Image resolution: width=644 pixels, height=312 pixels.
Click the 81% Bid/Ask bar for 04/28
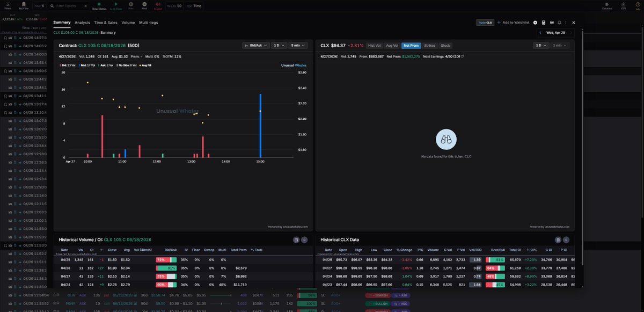coord(166,267)
